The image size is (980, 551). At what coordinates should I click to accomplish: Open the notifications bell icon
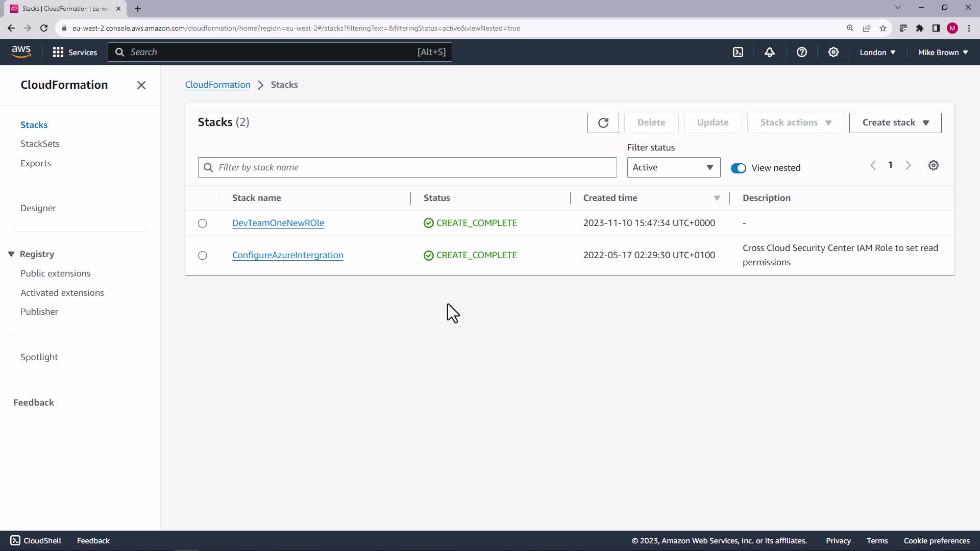click(x=770, y=52)
